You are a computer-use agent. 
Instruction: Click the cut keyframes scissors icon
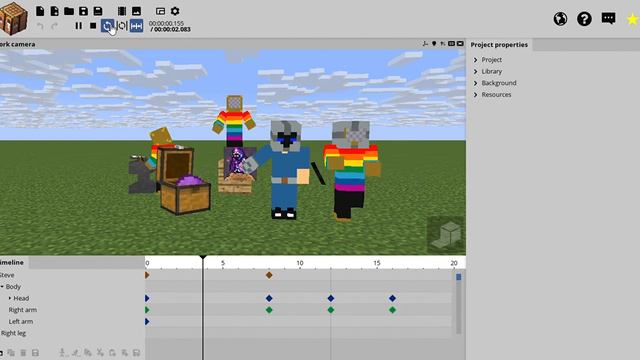[100, 353]
